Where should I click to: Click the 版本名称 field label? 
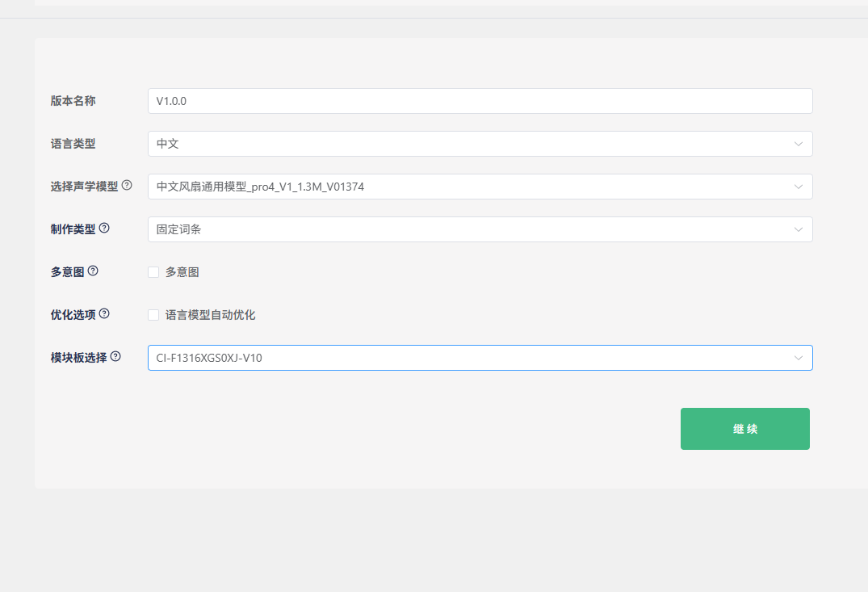coord(73,101)
